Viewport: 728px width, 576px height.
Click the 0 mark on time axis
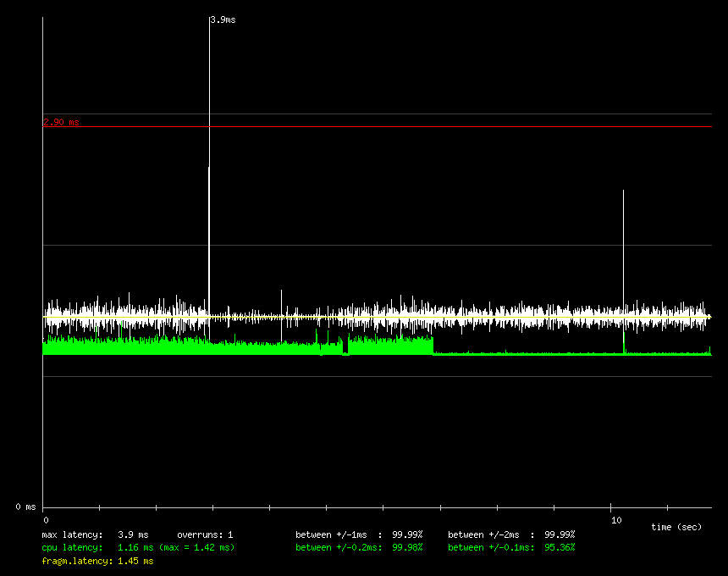(x=46, y=519)
